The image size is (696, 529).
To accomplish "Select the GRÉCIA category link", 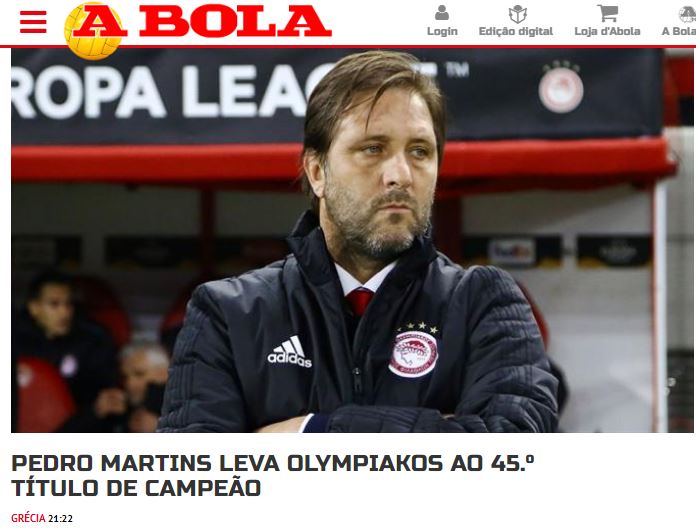I will coord(28,518).
